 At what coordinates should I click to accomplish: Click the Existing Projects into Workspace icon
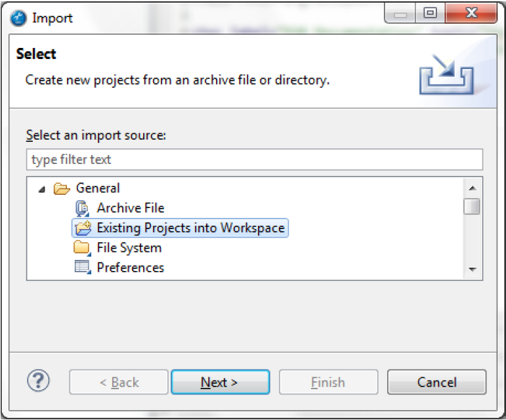click(x=82, y=228)
